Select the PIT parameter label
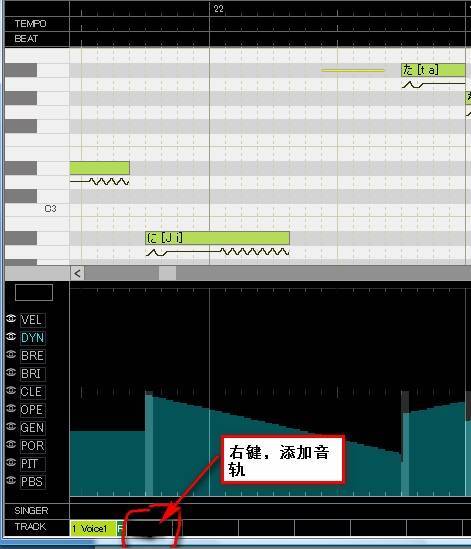 [x=32, y=464]
